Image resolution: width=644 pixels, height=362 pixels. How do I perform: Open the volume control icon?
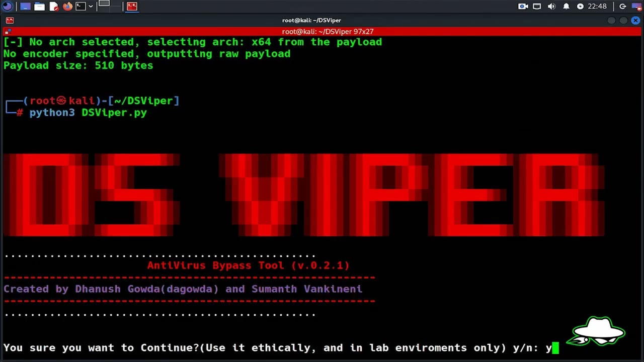tap(551, 7)
